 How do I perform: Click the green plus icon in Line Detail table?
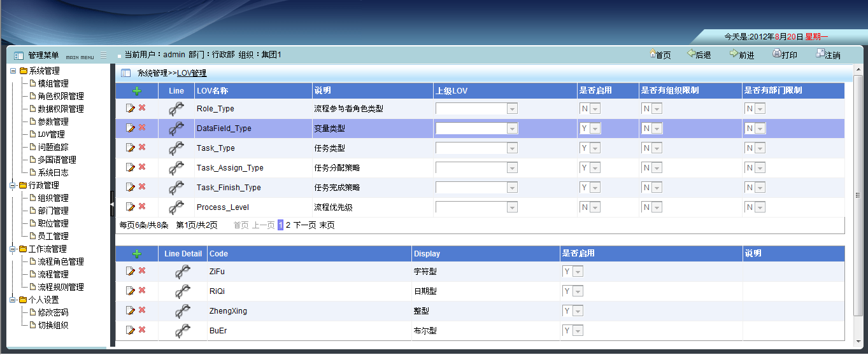136,254
